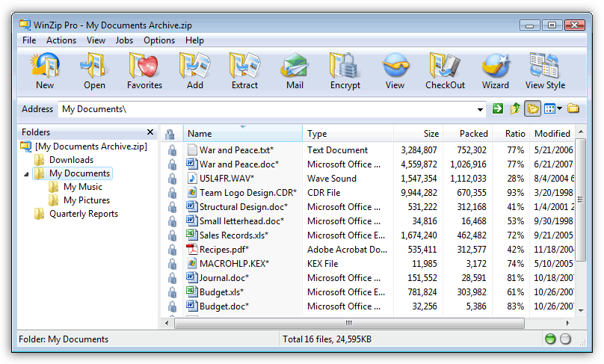This screenshot has height=364, width=604.
Task: Click the View toolbar icon
Action: point(395,65)
